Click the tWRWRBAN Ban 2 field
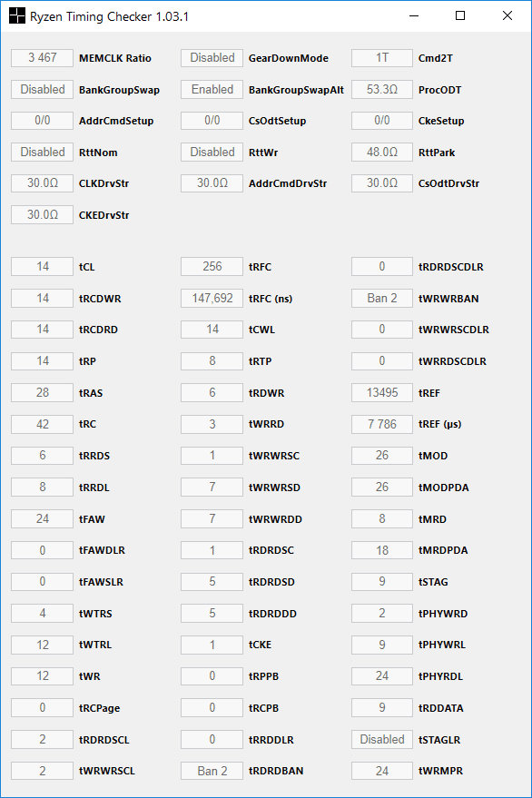532x798 pixels. click(x=382, y=299)
